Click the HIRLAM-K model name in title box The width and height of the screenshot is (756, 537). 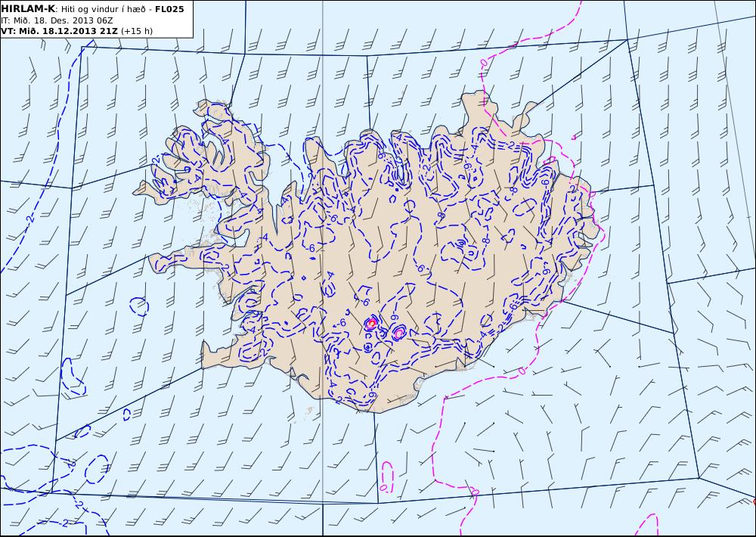click(28, 9)
